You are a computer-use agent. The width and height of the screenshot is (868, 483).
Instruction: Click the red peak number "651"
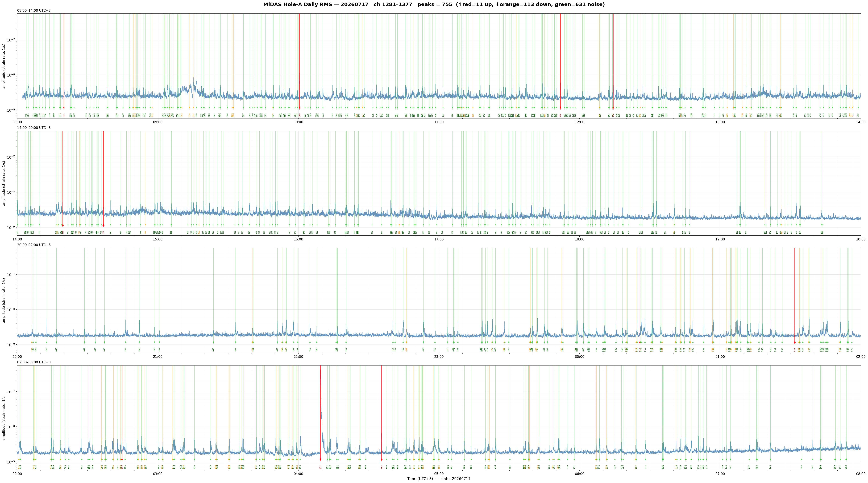[x=320, y=467]
